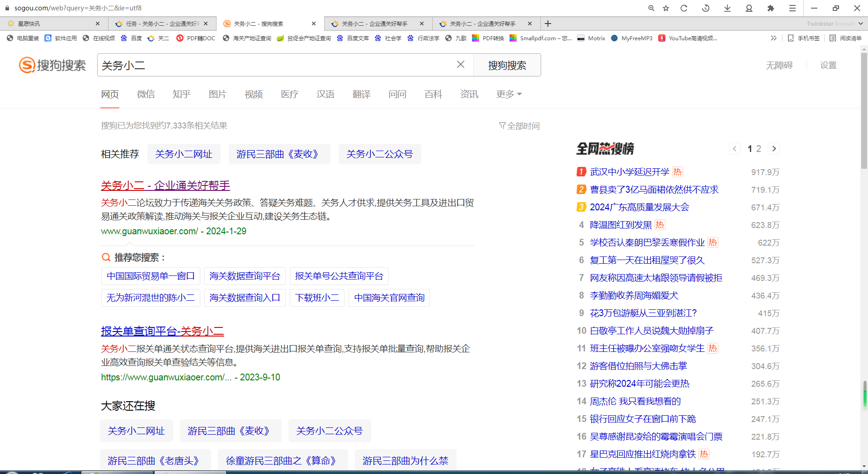This screenshot has height=474, width=868.
Task: Close the 星愿快讯 tab
Action: point(98,24)
